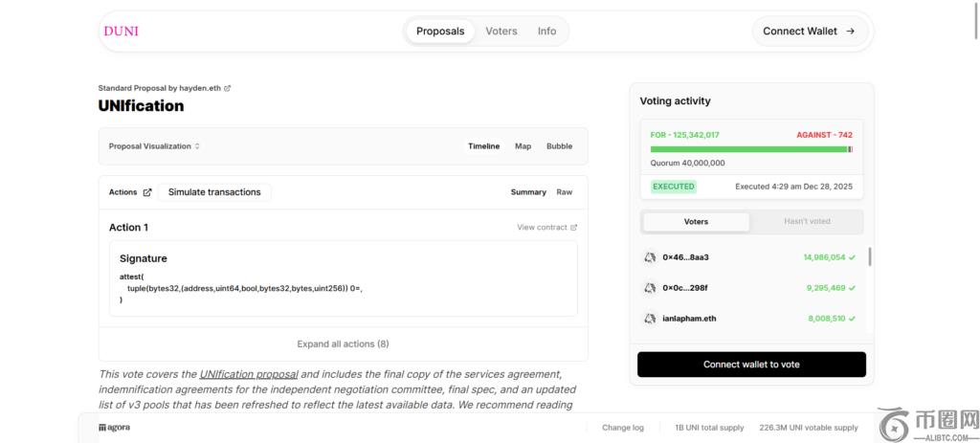Click the avatar icon of voter 0x46...8aa3
The width and height of the screenshot is (980, 443).
pos(650,257)
